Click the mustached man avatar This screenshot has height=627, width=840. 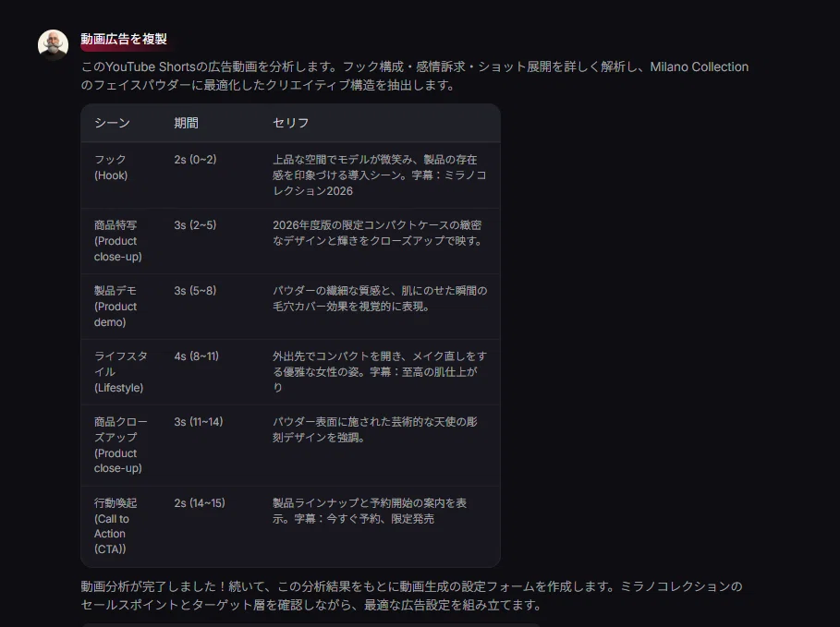53,44
